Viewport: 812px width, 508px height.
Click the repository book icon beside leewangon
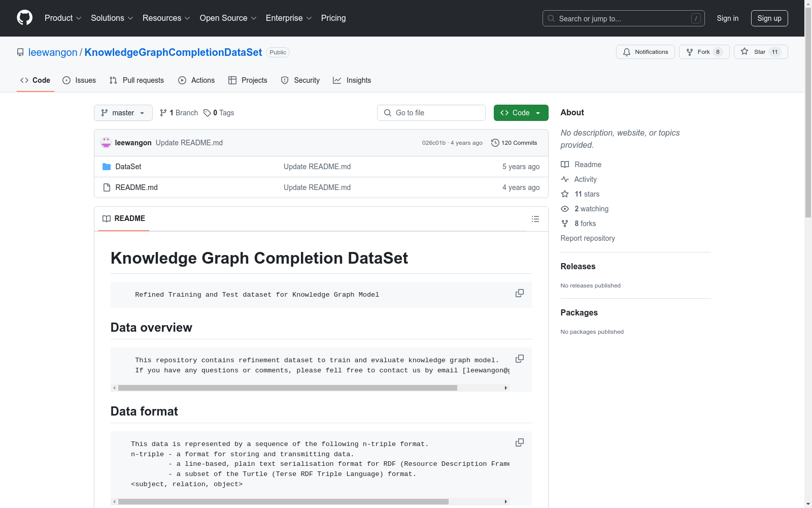pyautogui.click(x=20, y=52)
